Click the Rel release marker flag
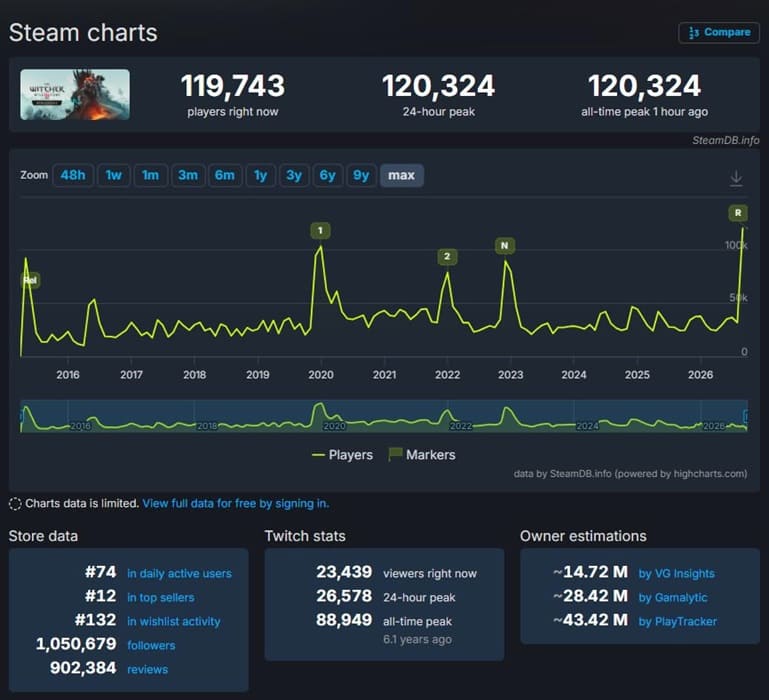Screen dimensions: 769x700 click(x=30, y=280)
